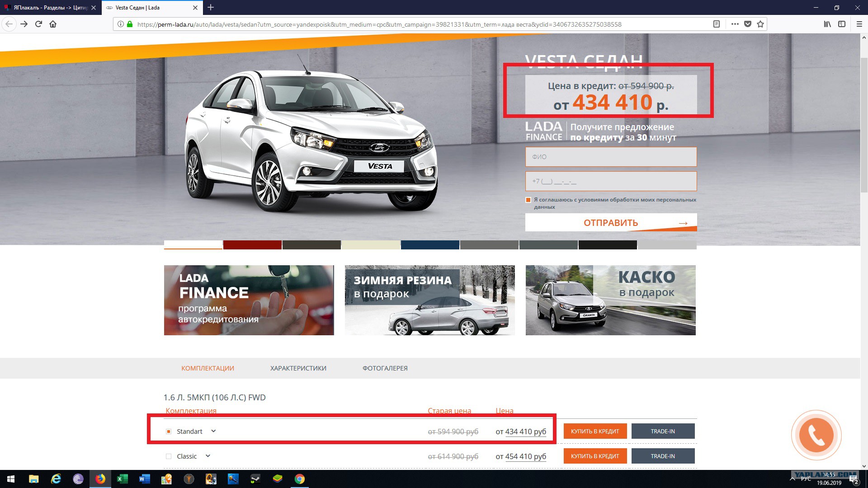The width and height of the screenshot is (868, 488).
Task: Select the beige car color swatch
Action: 371,245
